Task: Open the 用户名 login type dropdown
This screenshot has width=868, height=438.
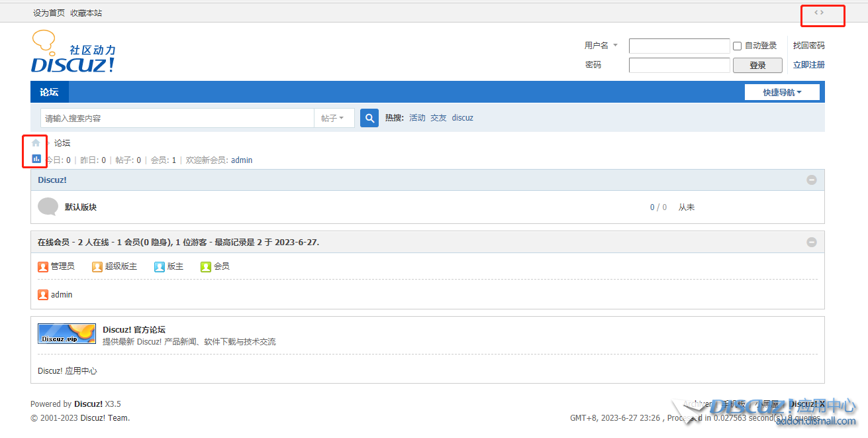Action: (601, 46)
